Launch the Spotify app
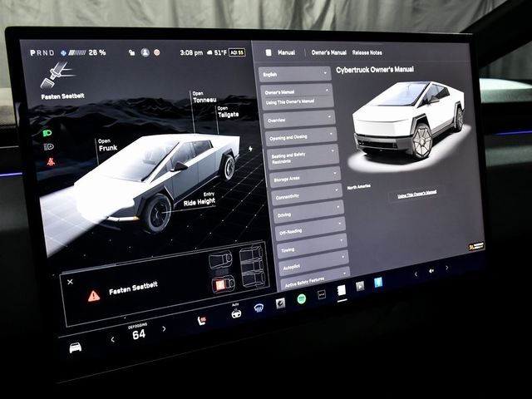 (x=301, y=299)
